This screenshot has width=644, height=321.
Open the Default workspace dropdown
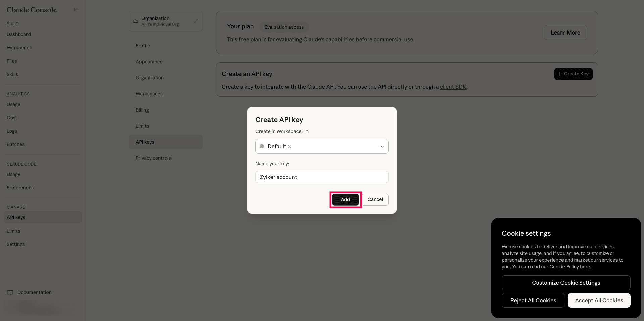click(322, 146)
